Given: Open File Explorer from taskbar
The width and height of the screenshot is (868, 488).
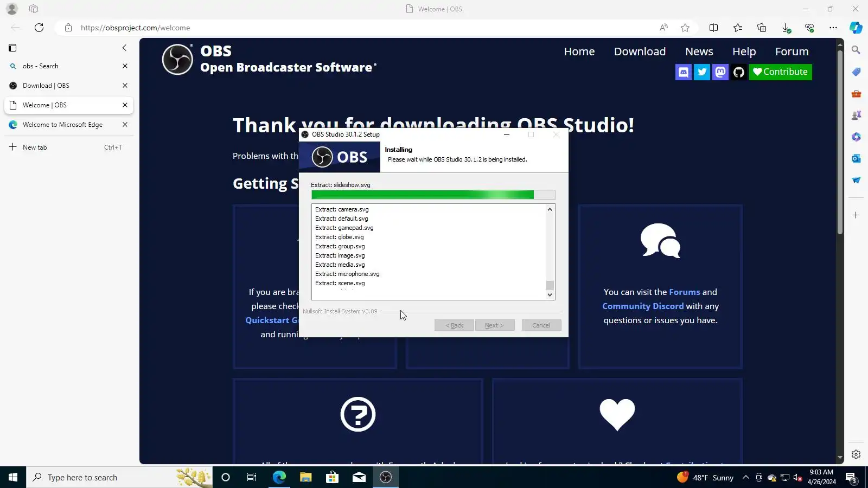Looking at the screenshot, I should (306, 477).
